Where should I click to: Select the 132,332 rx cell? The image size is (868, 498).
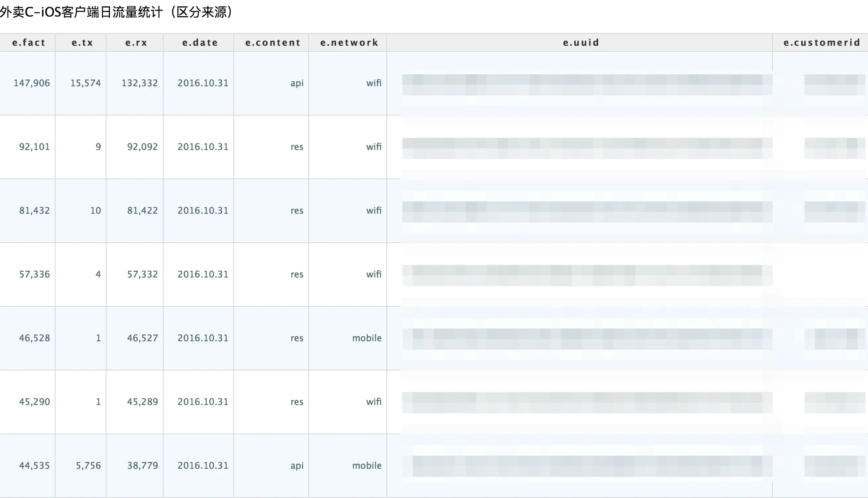pyautogui.click(x=140, y=83)
